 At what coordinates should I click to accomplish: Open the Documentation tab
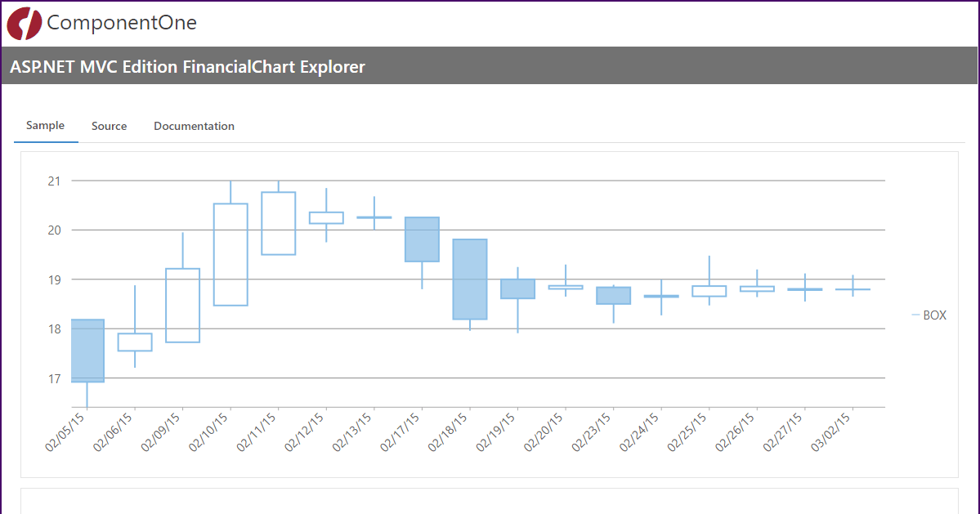194,126
